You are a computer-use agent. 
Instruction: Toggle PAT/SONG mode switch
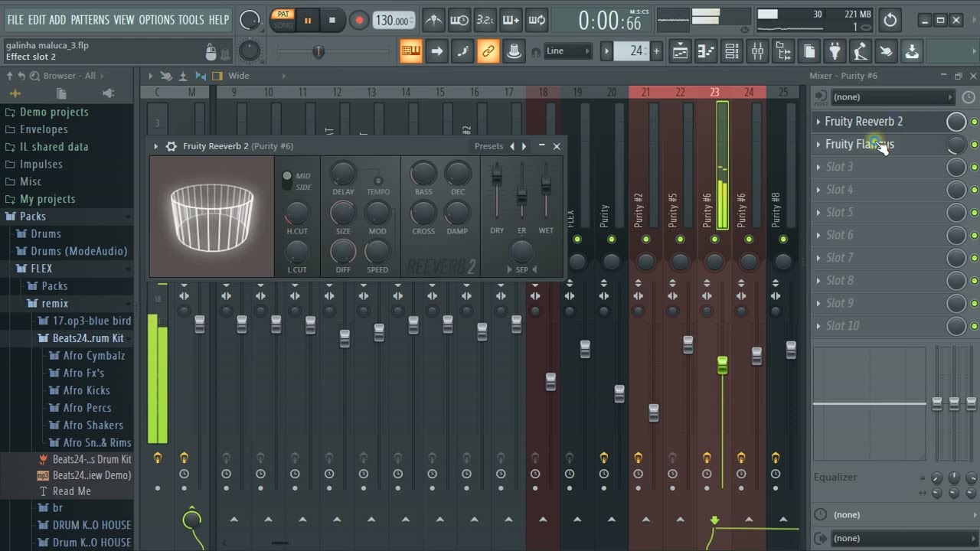pos(283,20)
